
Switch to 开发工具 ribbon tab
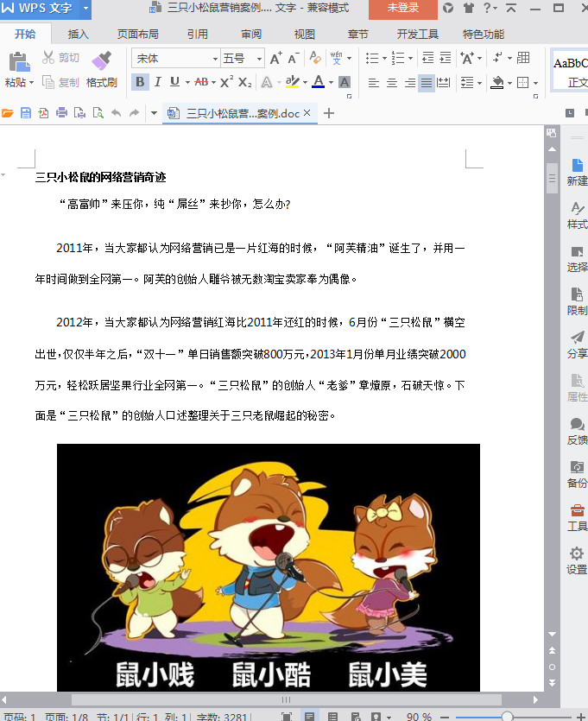pos(417,34)
